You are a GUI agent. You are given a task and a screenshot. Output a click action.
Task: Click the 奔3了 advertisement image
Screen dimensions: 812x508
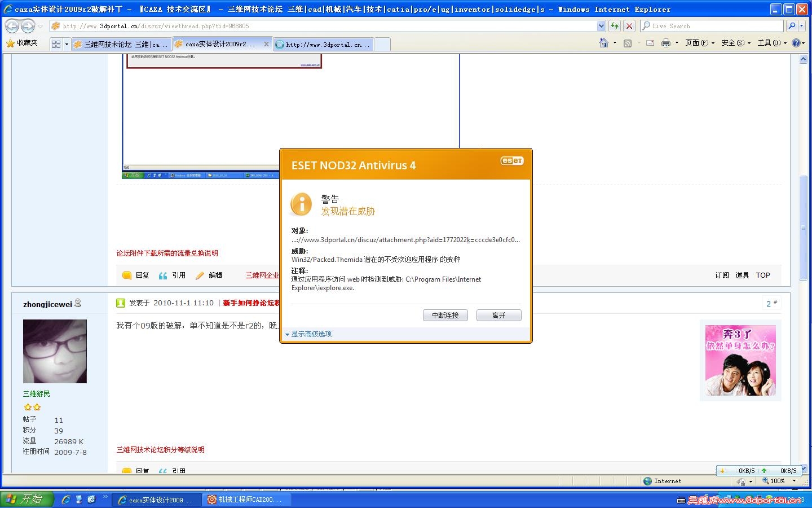[x=740, y=360]
